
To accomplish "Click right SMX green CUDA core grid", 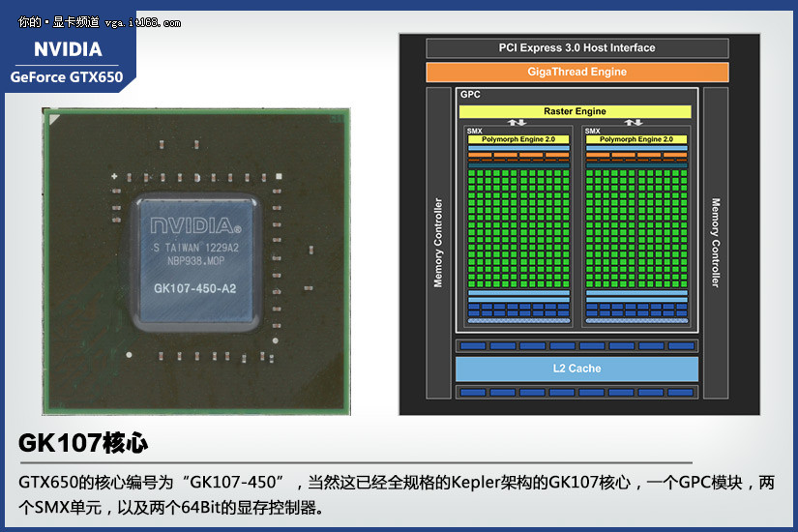I will pos(636,228).
